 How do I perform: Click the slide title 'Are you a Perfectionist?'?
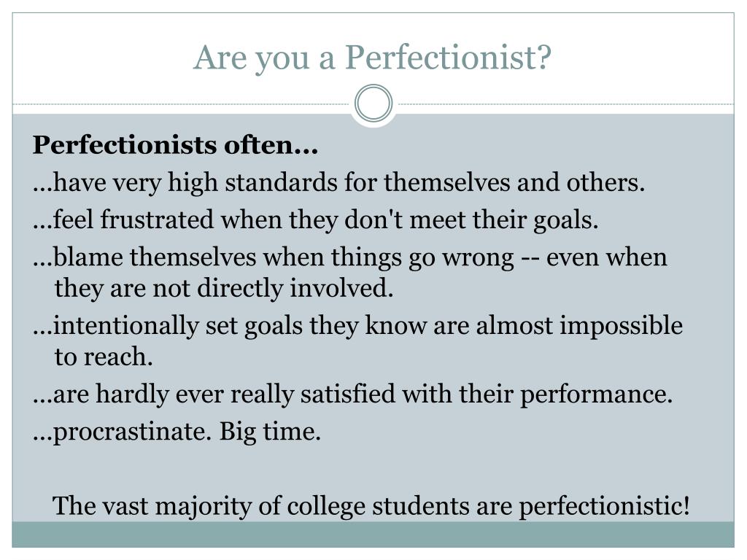(372, 58)
